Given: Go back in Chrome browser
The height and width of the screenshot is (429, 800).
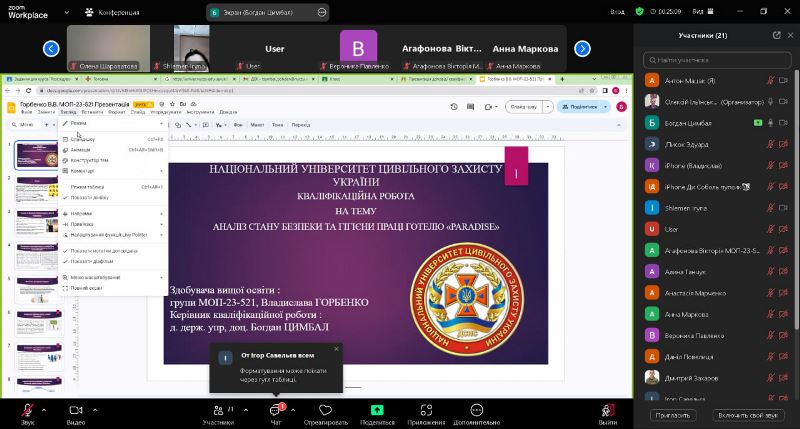Looking at the screenshot, I should [8, 91].
